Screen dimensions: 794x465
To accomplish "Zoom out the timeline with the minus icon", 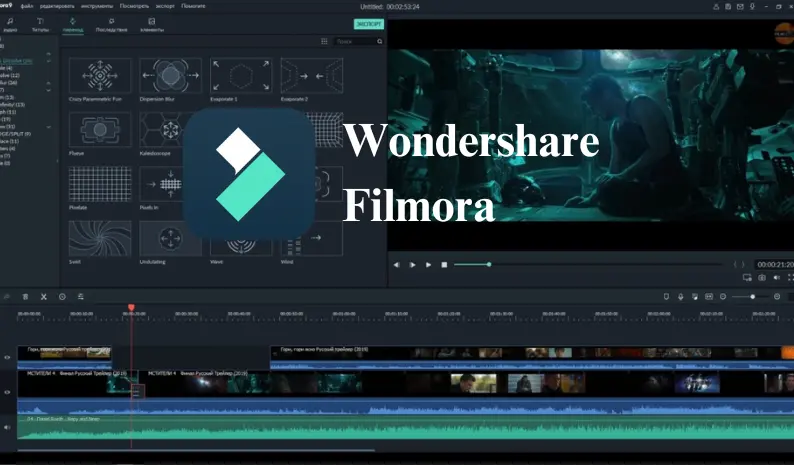I will pyautogui.click(x=723, y=297).
